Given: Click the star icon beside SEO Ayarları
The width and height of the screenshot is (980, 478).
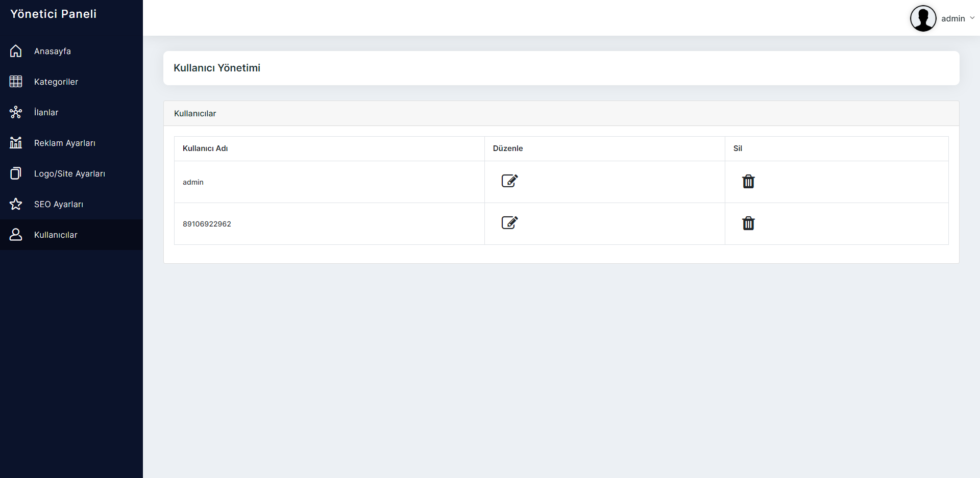Looking at the screenshot, I should [16, 204].
